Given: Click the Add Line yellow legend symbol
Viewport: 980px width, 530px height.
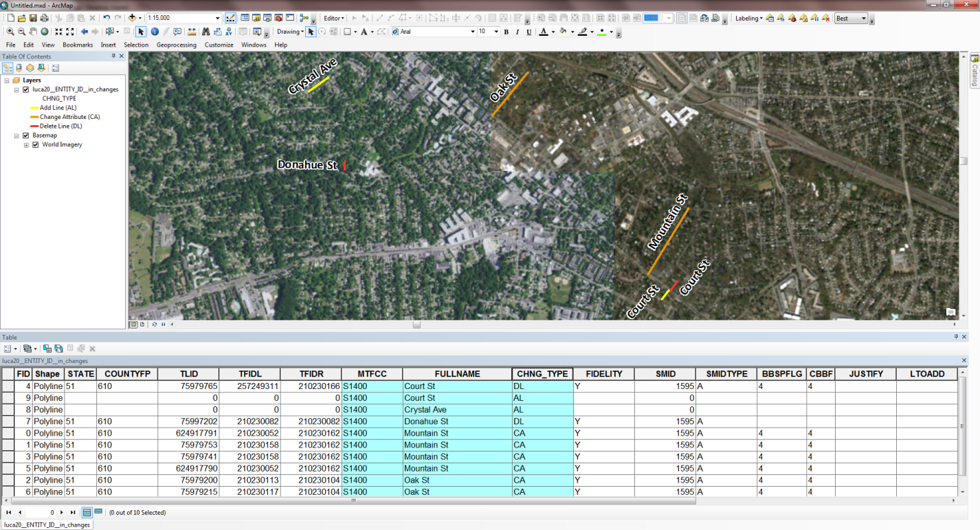Looking at the screenshot, I should pos(34,108).
